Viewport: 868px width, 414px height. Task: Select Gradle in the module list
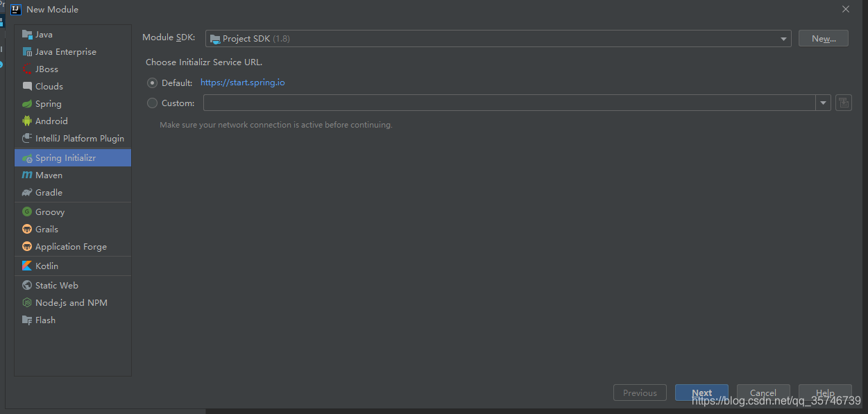pyautogui.click(x=73, y=193)
